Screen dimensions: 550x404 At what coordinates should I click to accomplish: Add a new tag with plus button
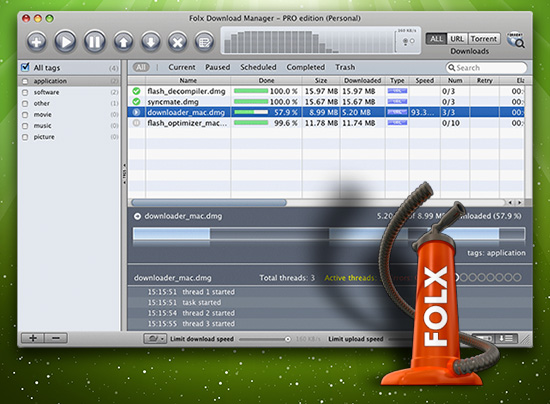(x=33, y=338)
